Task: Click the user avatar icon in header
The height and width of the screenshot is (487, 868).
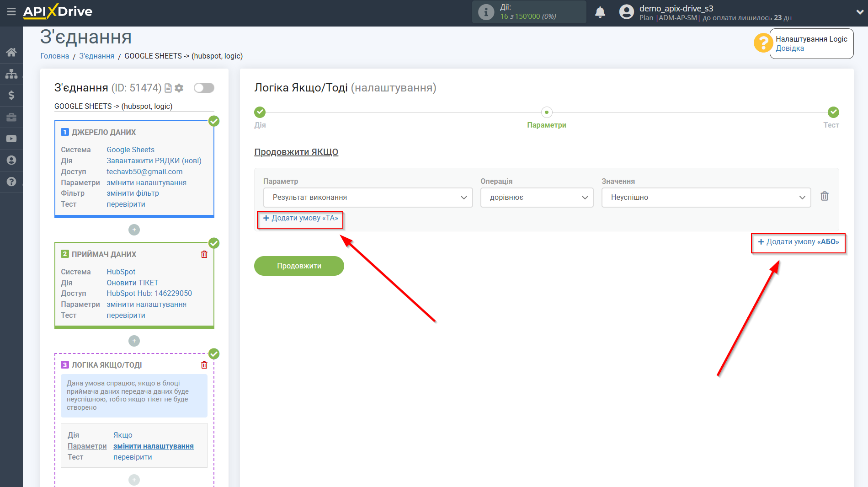Action: [x=627, y=12]
